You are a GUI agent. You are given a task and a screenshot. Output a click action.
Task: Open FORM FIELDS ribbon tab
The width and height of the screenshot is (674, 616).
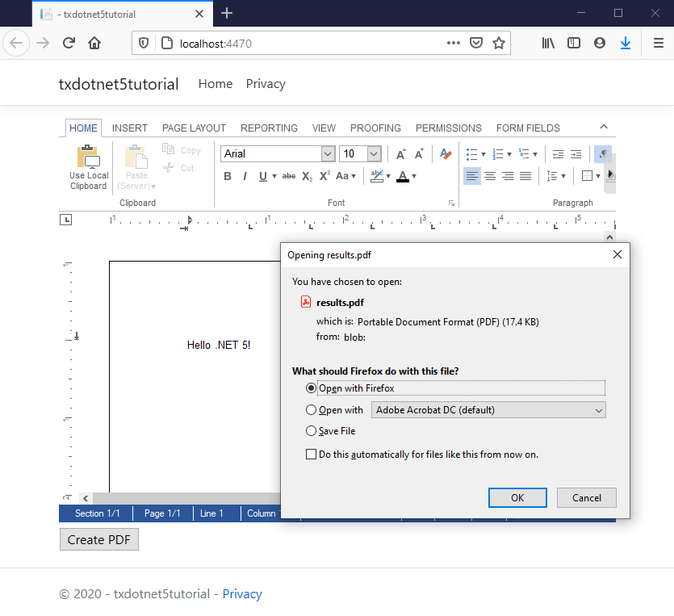[x=528, y=128]
